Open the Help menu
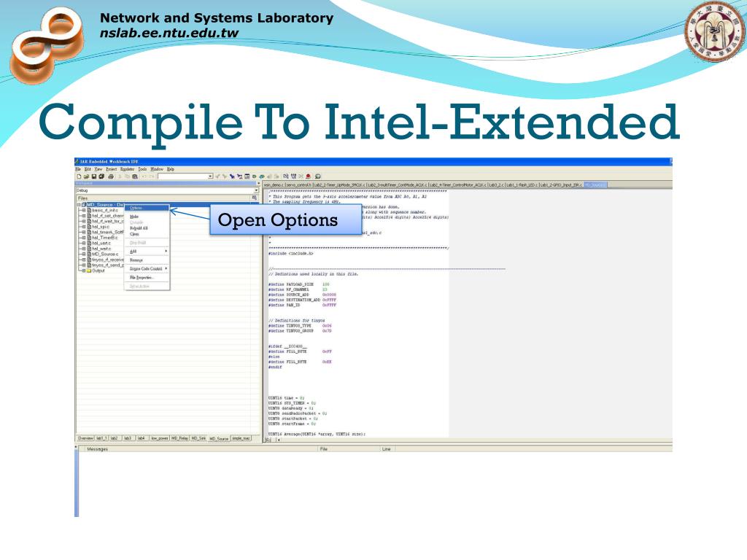747x560 pixels. click(x=171, y=169)
